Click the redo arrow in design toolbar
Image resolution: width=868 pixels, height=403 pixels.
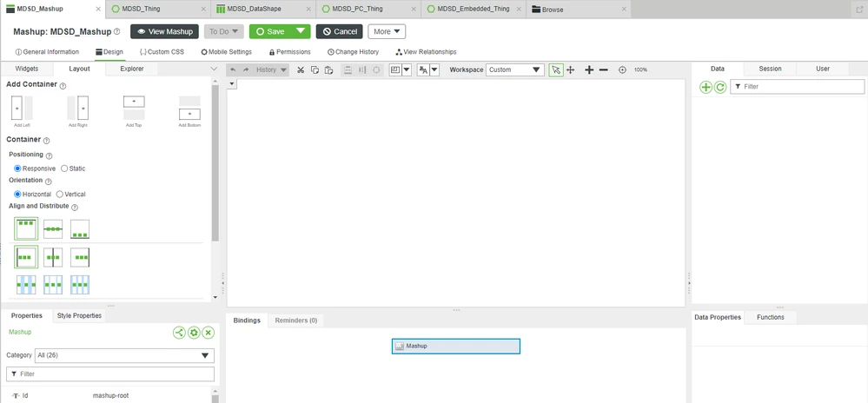tap(247, 69)
